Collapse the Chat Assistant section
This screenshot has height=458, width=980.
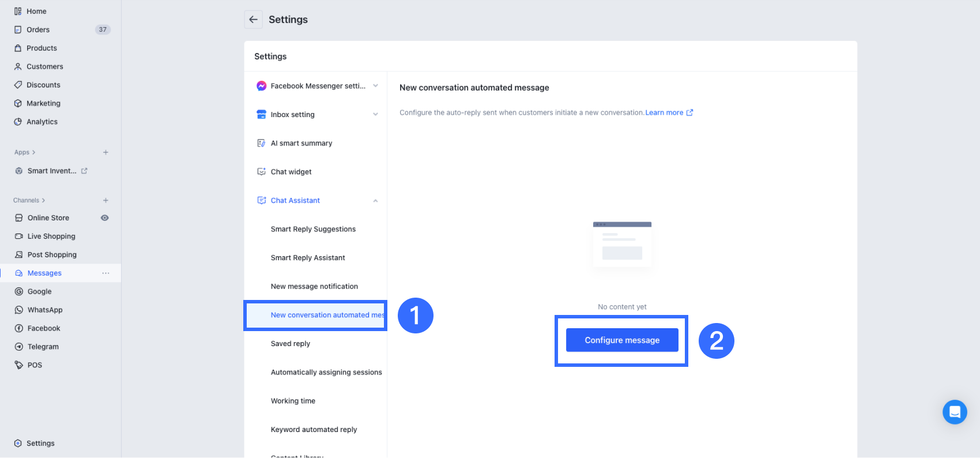[375, 201]
